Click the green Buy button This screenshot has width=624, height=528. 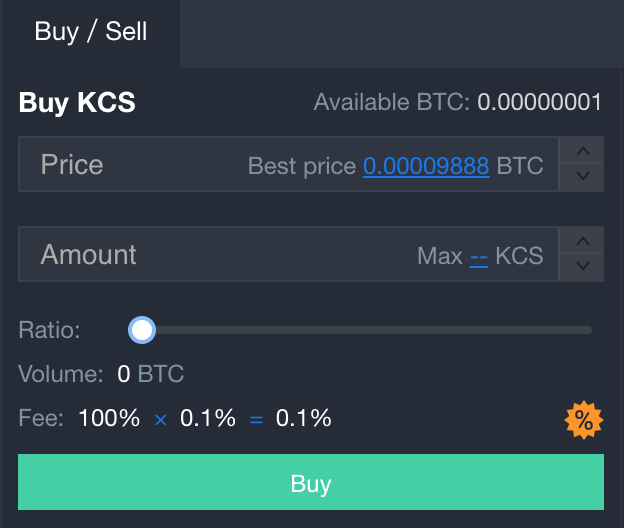click(311, 482)
